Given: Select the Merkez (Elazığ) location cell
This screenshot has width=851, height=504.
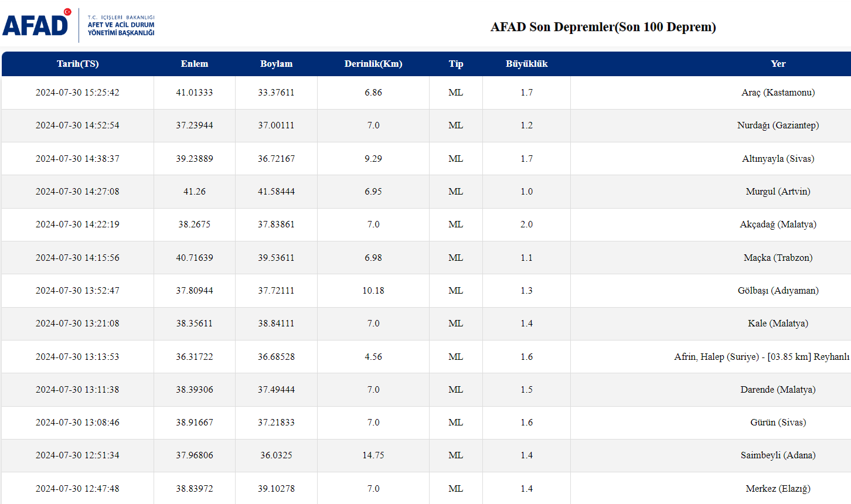Looking at the screenshot, I should 778,489.
